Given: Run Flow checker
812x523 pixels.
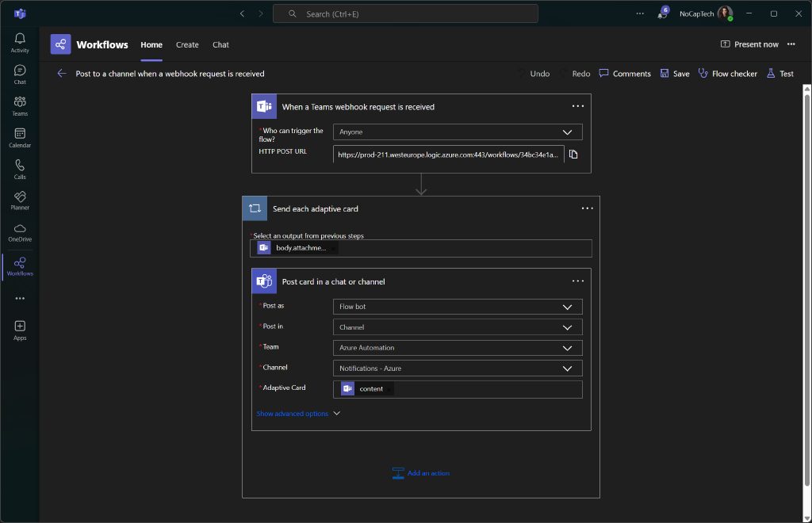Looking at the screenshot, I should tap(727, 74).
